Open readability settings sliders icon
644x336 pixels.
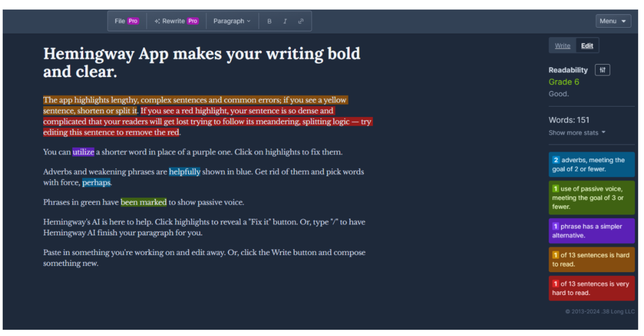602,70
